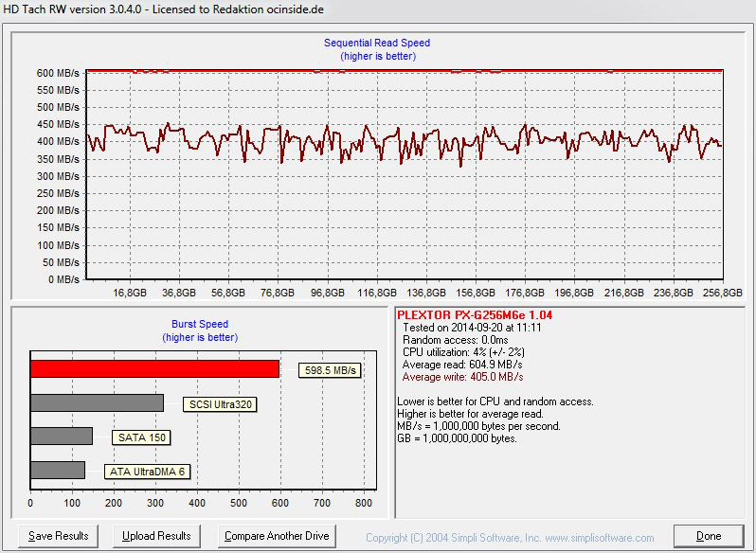Screen dimensions: 756x553
Task: Open Compare Another Drive
Action: coord(277,536)
